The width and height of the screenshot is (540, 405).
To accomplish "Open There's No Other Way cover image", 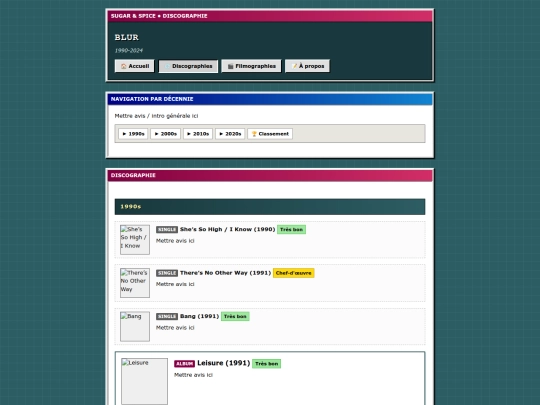I will (135, 283).
